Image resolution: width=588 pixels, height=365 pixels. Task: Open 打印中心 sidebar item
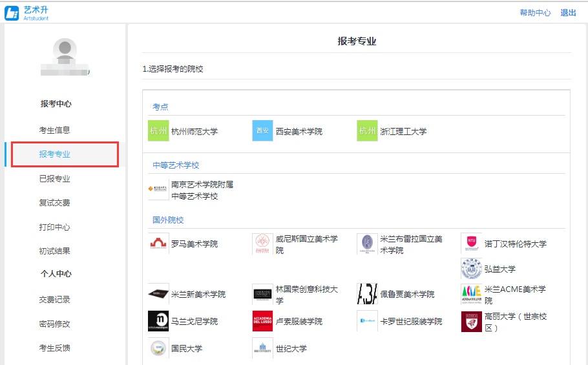54,227
